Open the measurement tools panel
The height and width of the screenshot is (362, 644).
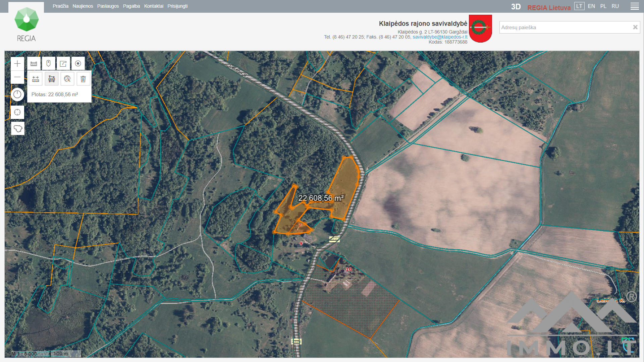[x=34, y=64]
